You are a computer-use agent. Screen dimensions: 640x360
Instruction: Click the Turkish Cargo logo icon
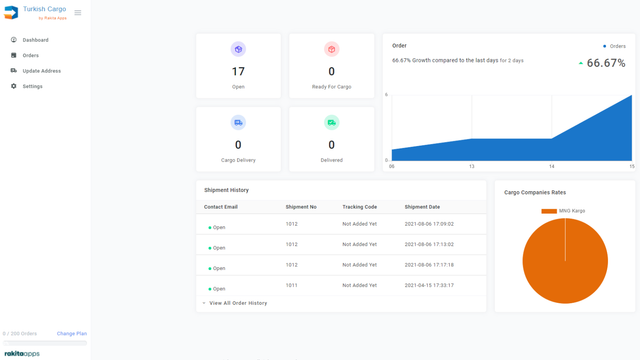(11, 12)
